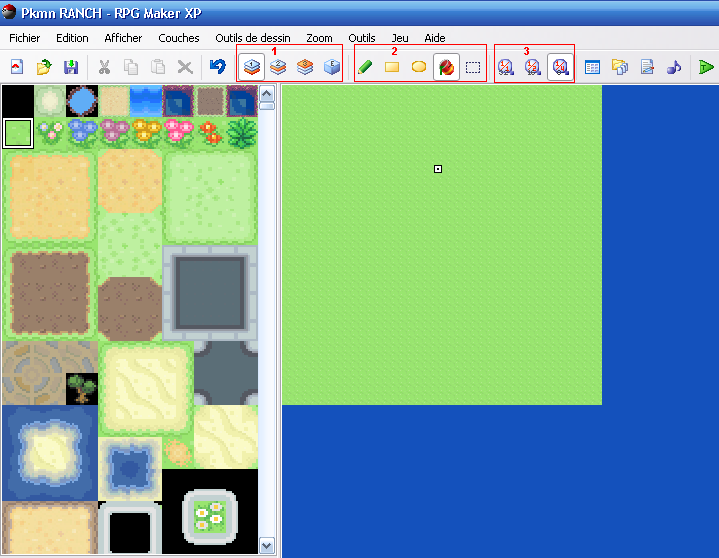Open the Edition menu
Viewport: 719px width, 558px height.
72,38
